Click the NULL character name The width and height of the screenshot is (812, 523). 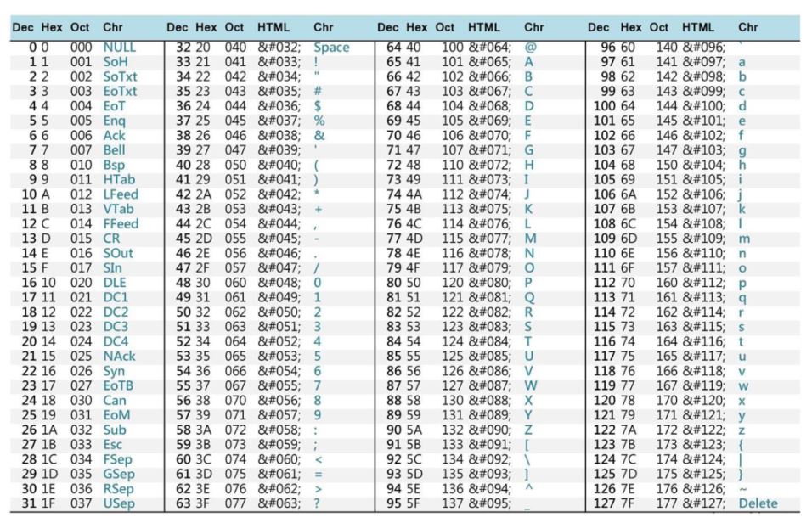click(x=119, y=48)
